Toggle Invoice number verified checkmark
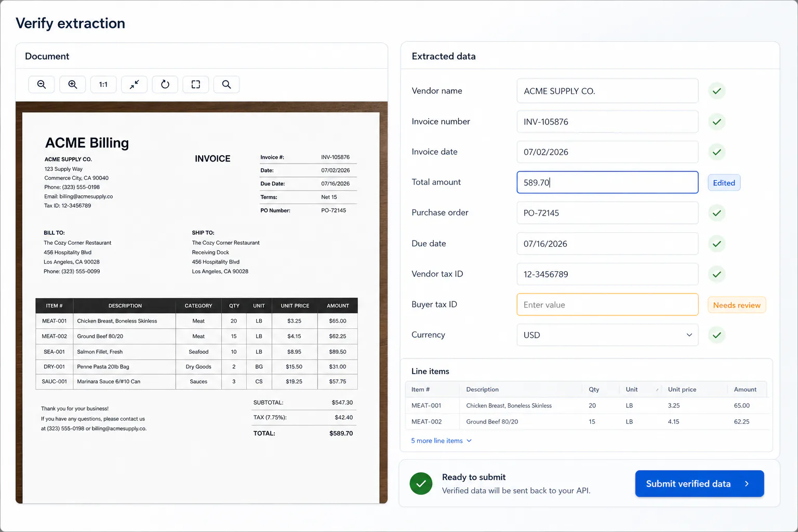This screenshot has height=532, width=798. [x=717, y=122]
